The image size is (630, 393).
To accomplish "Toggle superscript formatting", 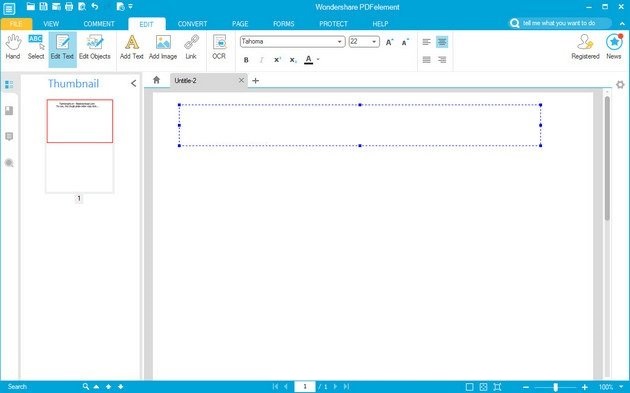I will coord(277,60).
